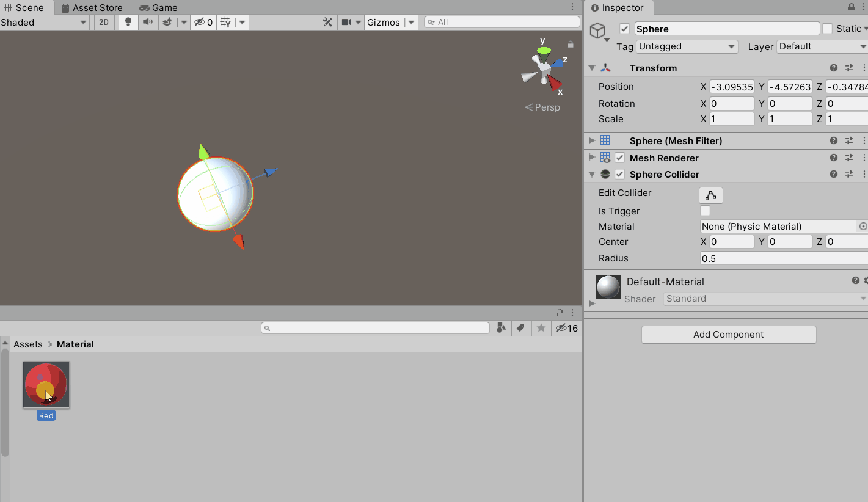The image size is (868, 502).
Task: Disable the Mesh Renderer component checkbox
Action: click(619, 157)
